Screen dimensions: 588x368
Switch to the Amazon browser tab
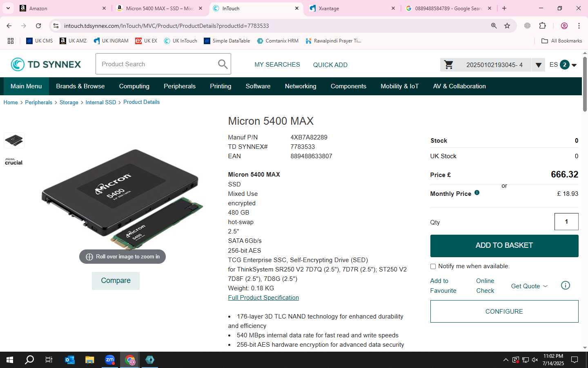click(63, 8)
